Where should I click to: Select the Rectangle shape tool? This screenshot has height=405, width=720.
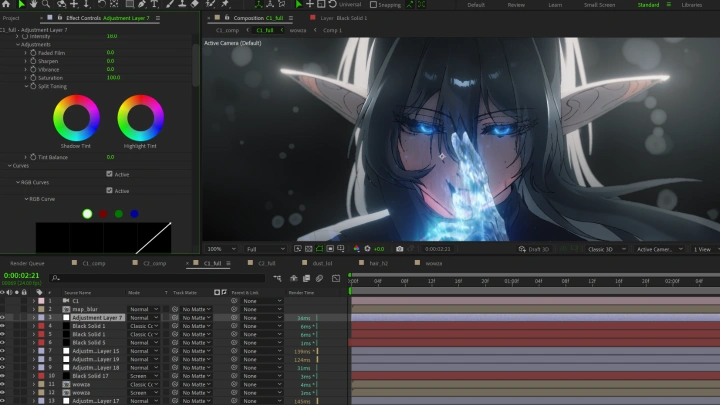[129, 4]
